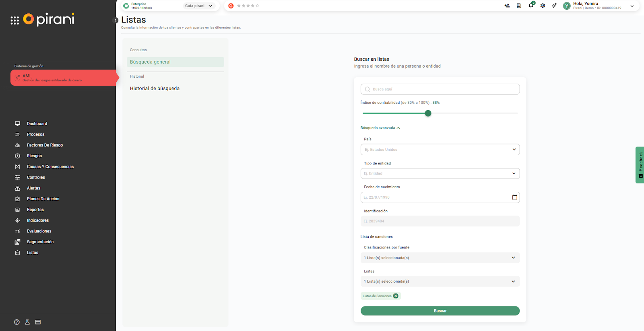The image size is (644, 331).
Task: Click the help question mark icon
Action: (x=17, y=322)
